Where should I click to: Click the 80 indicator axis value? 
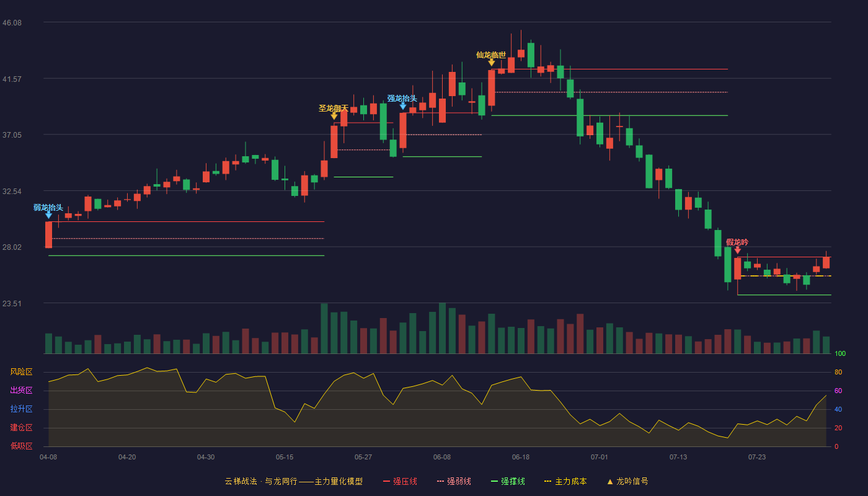(x=838, y=373)
